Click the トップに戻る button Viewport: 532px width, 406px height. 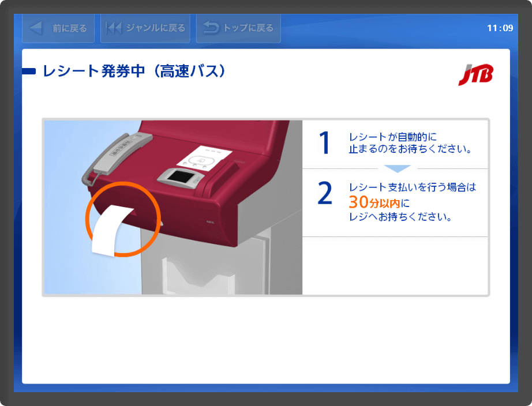point(238,28)
